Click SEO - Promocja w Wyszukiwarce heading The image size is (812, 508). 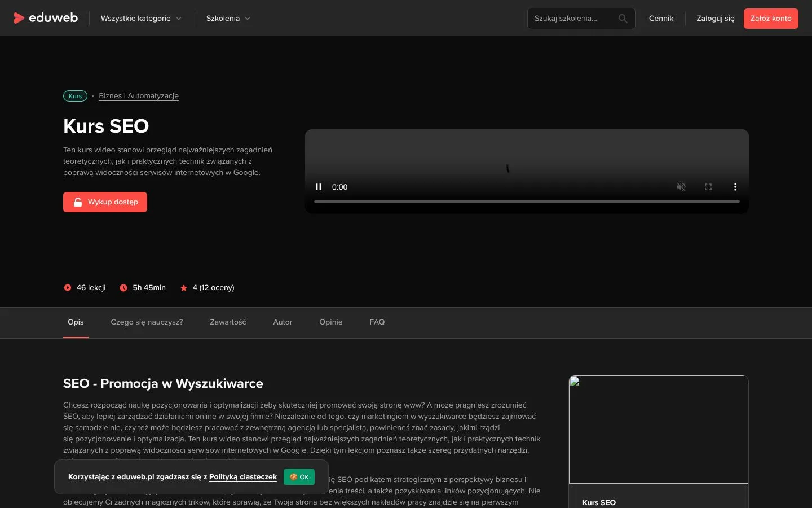(163, 384)
